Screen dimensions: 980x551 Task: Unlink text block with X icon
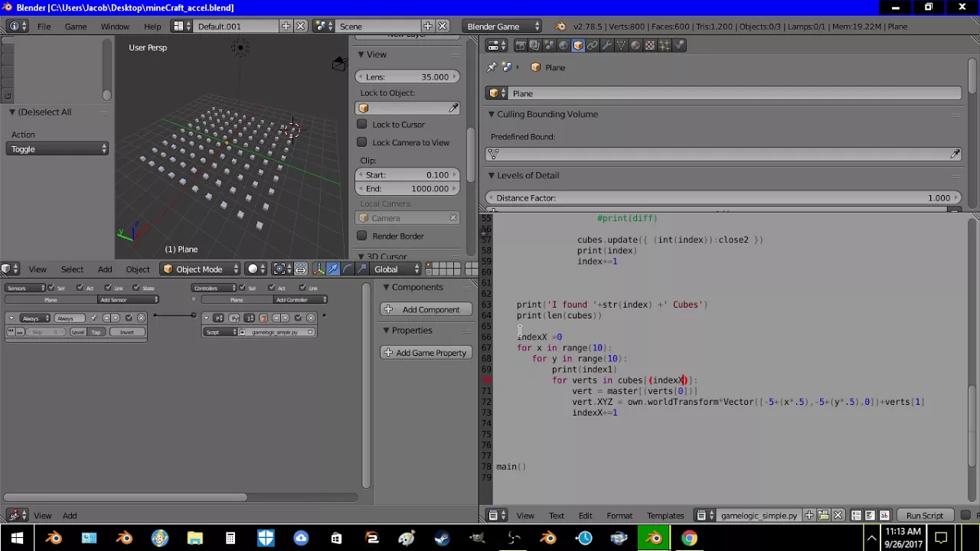coord(838,515)
